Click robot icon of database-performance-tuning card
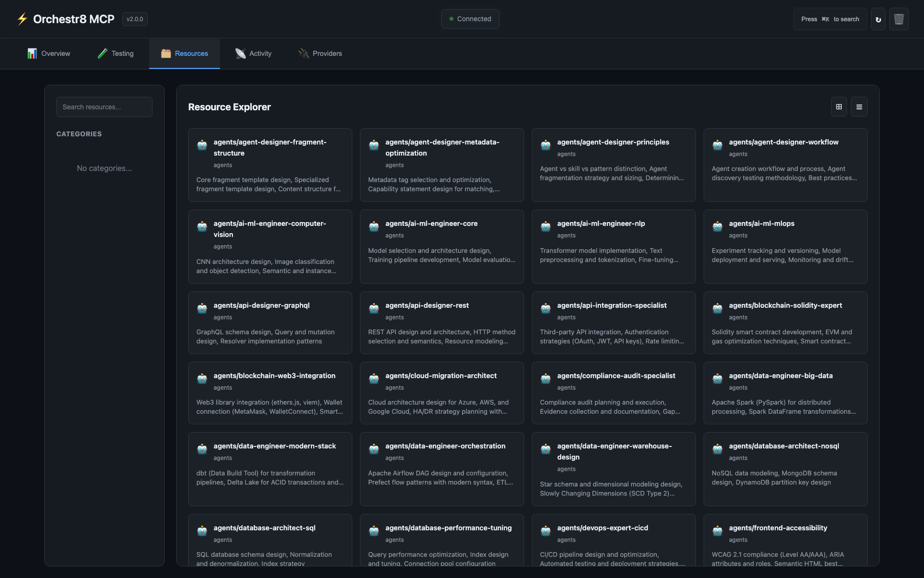924x578 pixels. pos(374,531)
